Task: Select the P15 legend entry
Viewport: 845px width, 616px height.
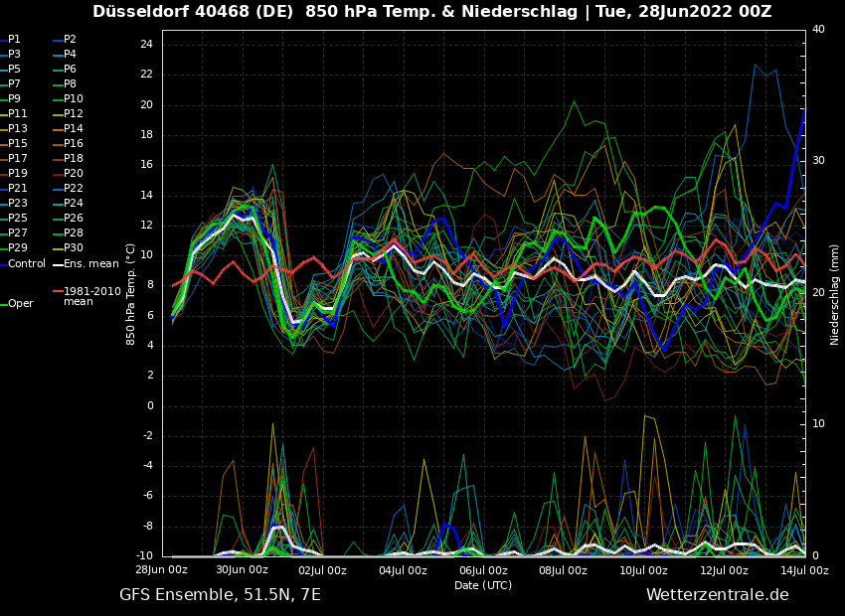Action: tap(18, 144)
